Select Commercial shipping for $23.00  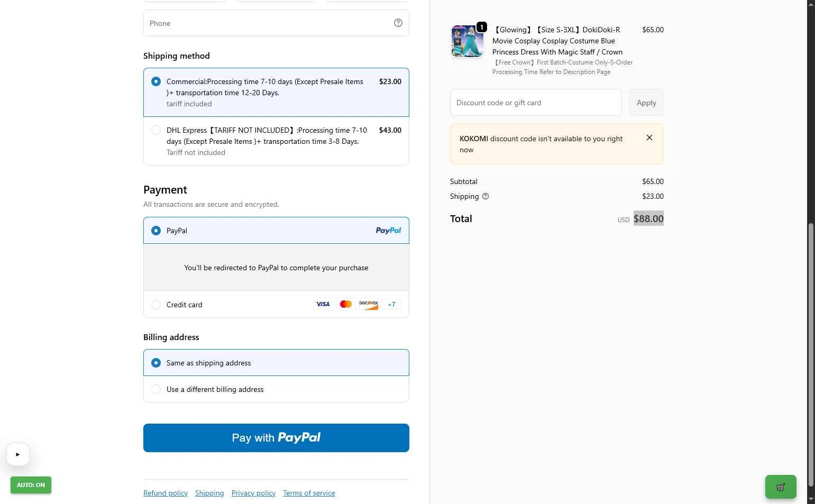click(156, 81)
